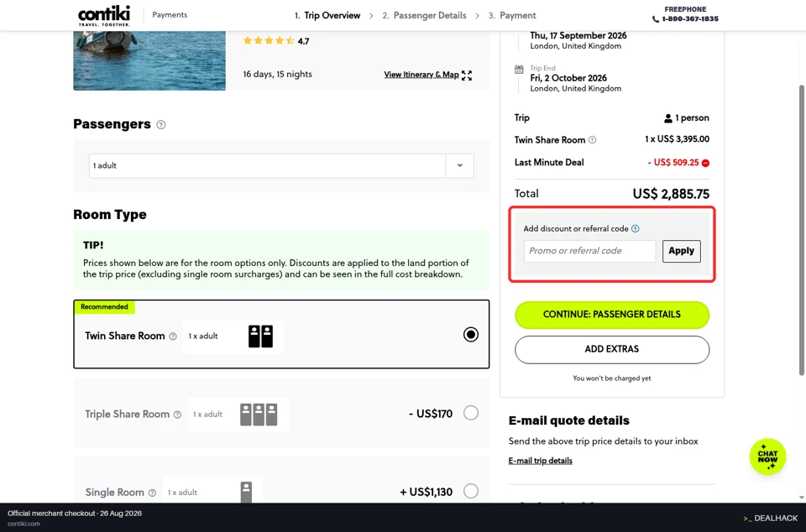
Task: Click the - US$170 triple room price
Action: coord(430,414)
